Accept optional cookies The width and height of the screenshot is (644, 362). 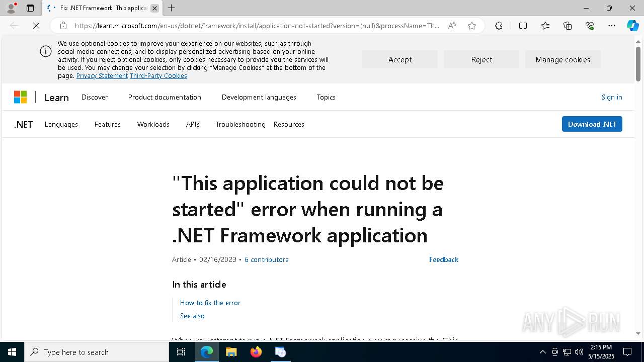tap(400, 59)
